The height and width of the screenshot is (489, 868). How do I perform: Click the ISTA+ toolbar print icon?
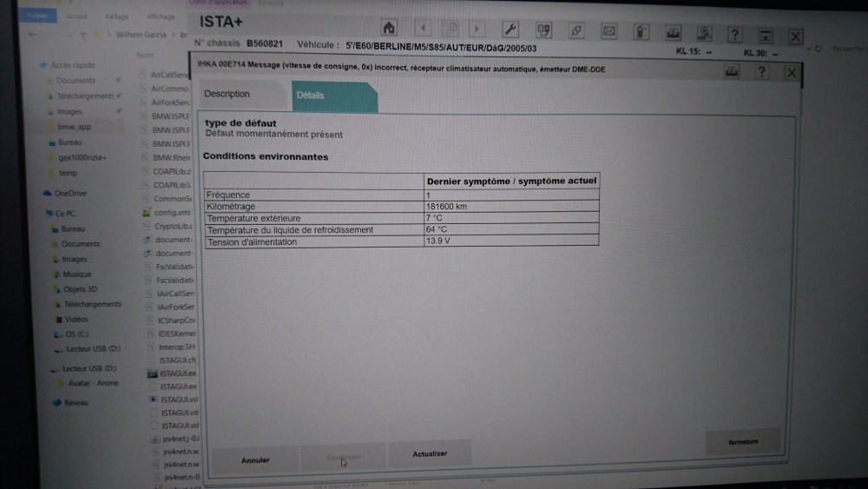click(674, 33)
